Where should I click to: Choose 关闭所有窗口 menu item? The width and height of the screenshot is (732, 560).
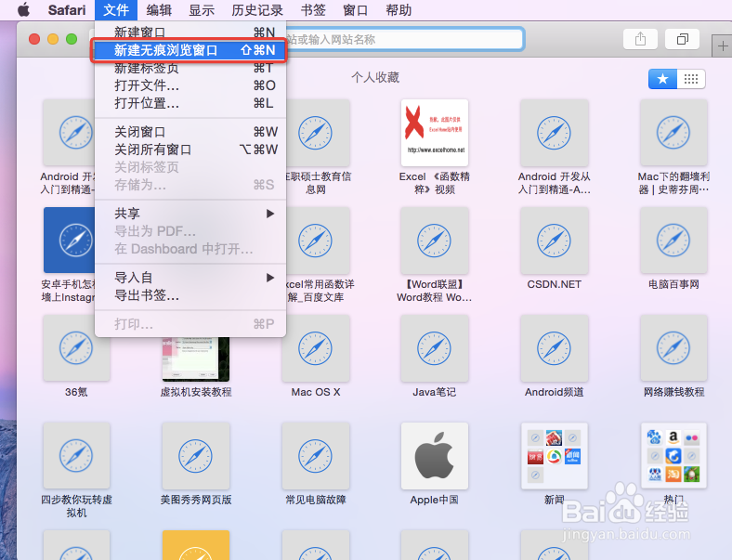(x=190, y=150)
